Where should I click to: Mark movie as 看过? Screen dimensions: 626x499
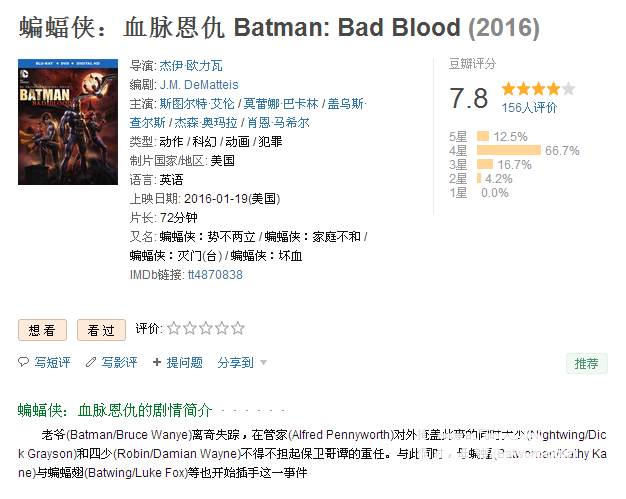(101, 330)
